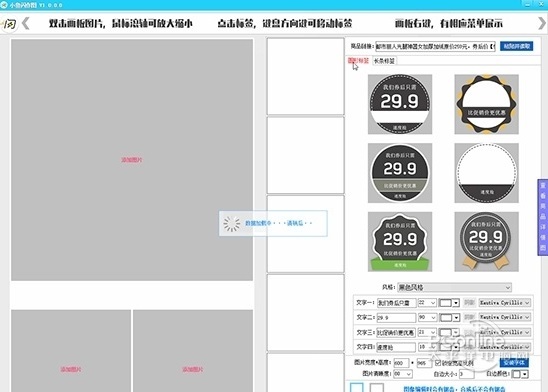Screen dimensions: 548x392
Task: Pick the 文字一 text color swatch
Action: point(449,303)
